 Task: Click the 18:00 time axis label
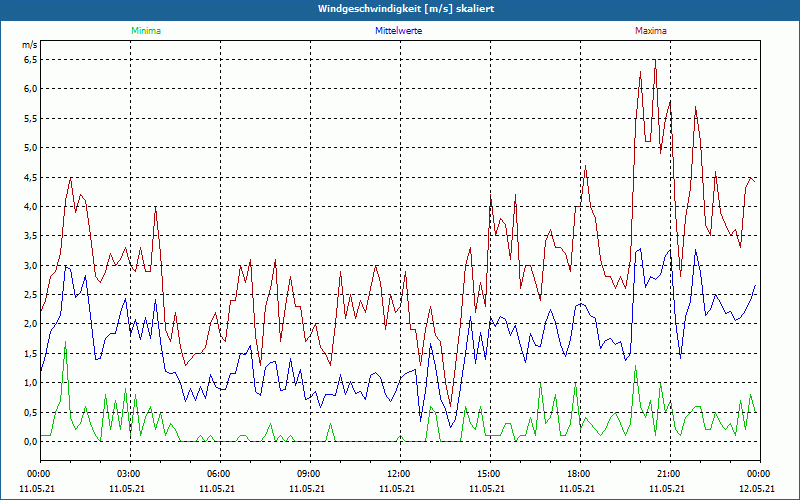click(x=580, y=474)
